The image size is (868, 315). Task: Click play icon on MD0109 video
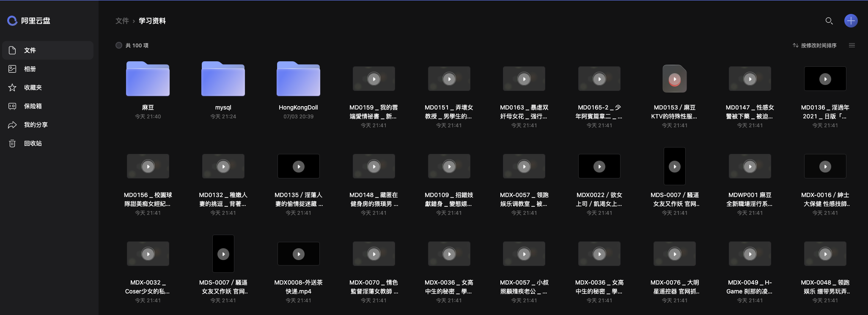(449, 166)
